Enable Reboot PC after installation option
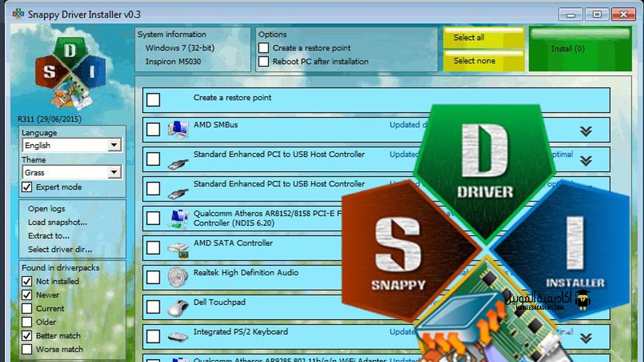This screenshot has height=362, width=644. pos(264,61)
